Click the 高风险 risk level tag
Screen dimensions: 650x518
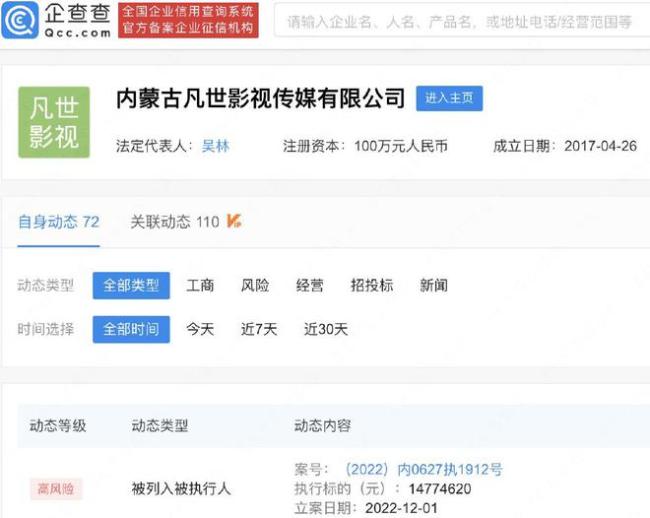55,489
